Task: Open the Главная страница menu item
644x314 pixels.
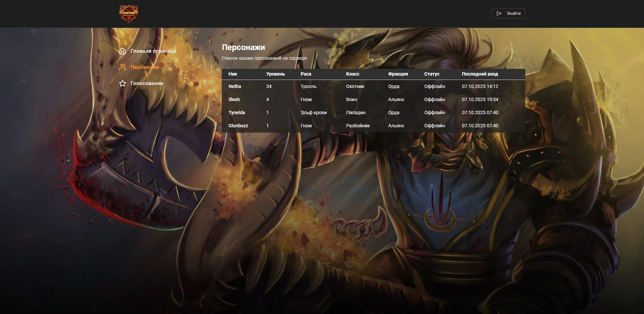Action: point(153,51)
